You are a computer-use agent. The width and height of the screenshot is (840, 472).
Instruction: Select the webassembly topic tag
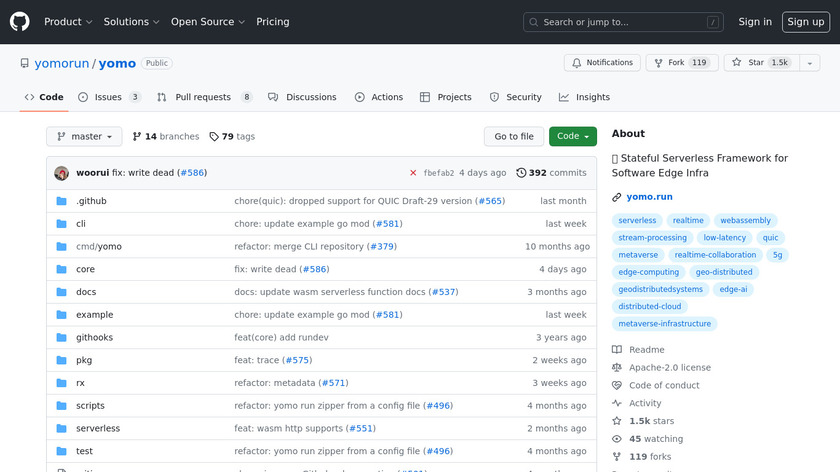click(x=745, y=220)
